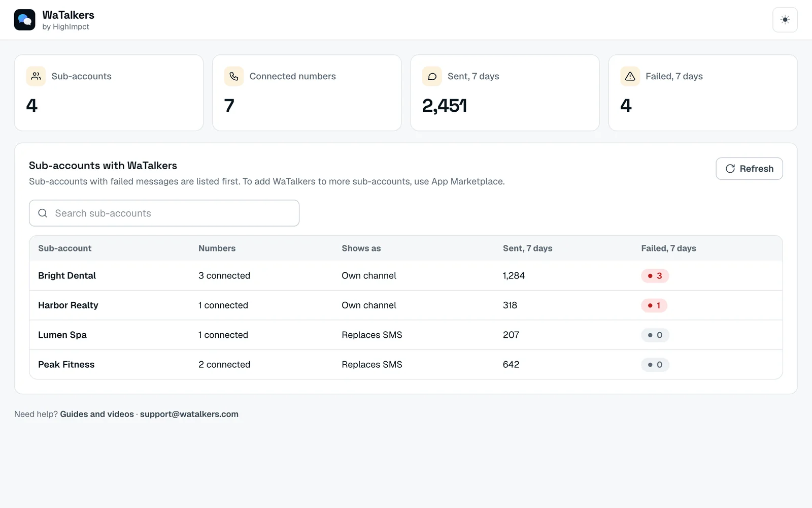Select the Sub-account column header

[65, 248]
